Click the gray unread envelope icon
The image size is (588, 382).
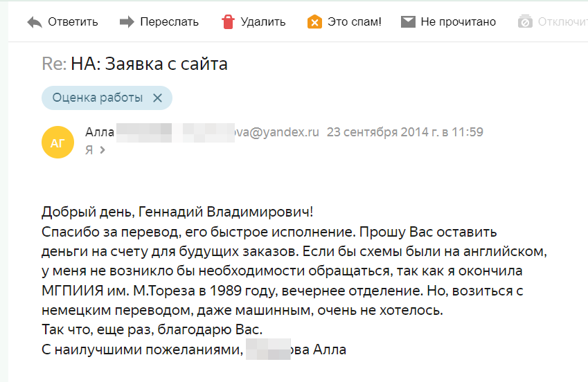[x=408, y=21]
